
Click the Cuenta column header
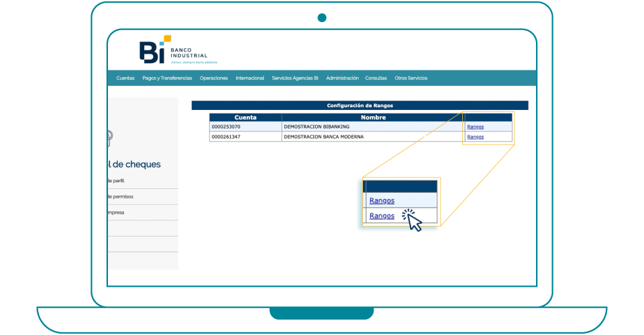tap(246, 117)
